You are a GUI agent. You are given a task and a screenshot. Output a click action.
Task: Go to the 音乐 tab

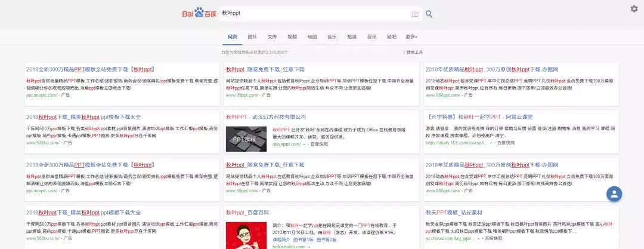(332, 36)
